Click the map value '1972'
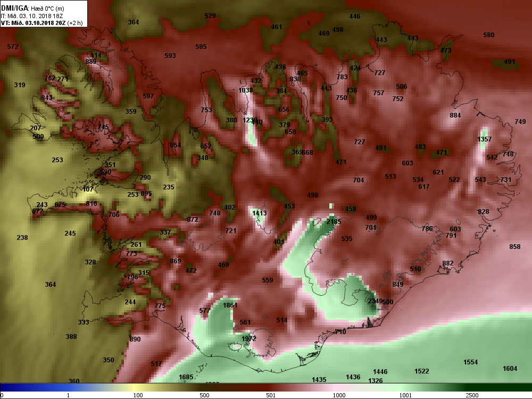The image size is (532, 399). coord(248,338)
